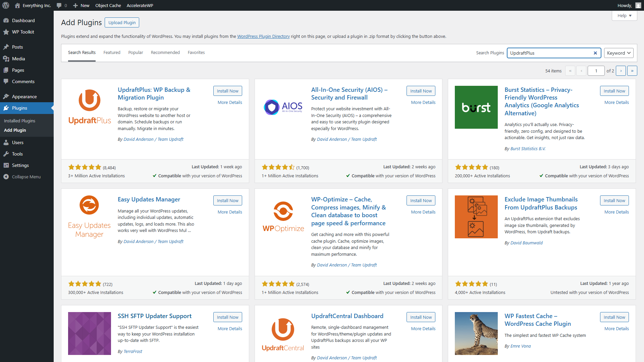The image size is (644, 362).
Task: Go to next page of results
Action: click(x=621, y=71)
